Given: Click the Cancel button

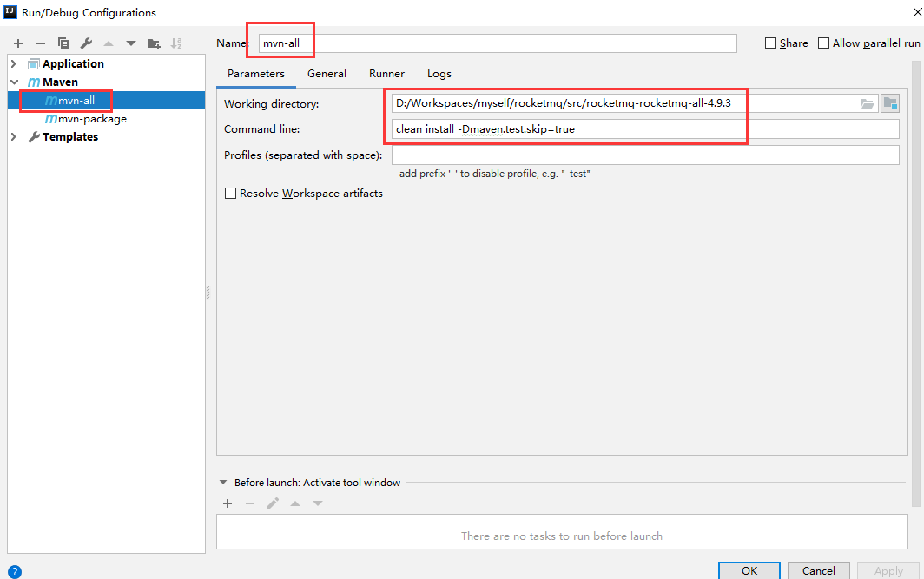Looking at the screenshot, I should [x=818, y=570].
